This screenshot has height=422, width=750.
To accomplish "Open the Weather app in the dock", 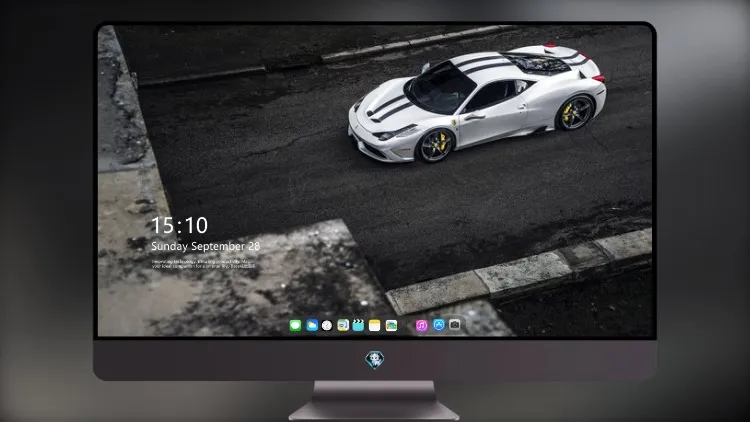I will pos(312,325).
